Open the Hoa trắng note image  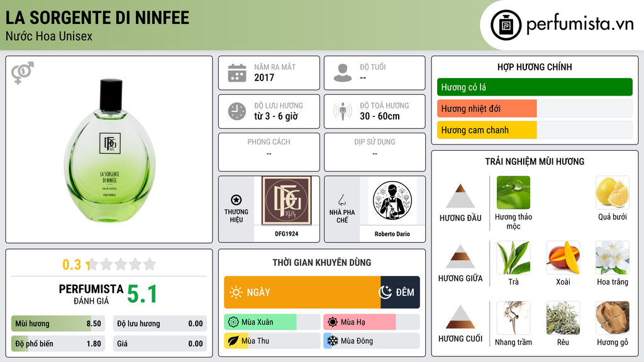613,257
